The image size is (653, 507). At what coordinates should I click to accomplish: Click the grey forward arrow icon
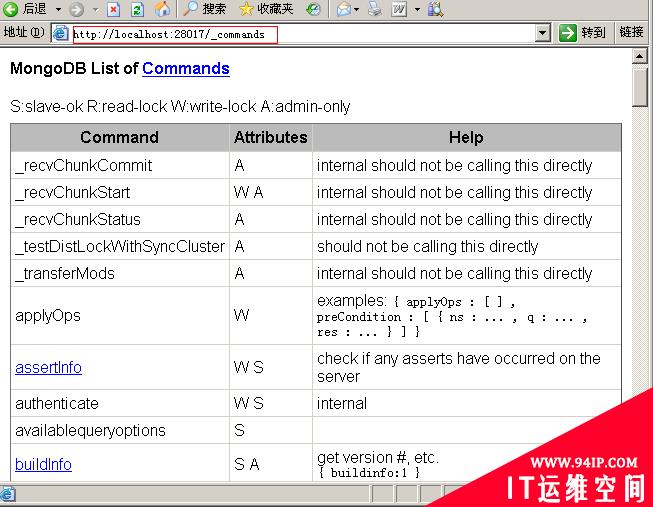(x=77, y=9)
